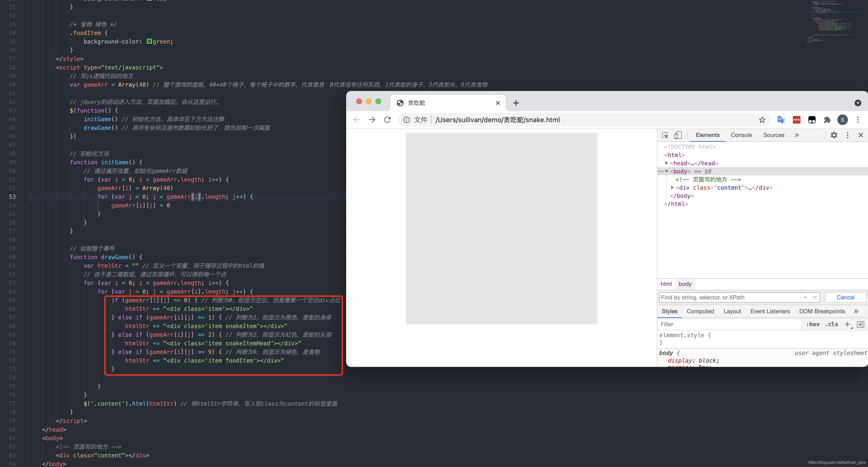Show more style pane tabs
The width and height of the screenshot is (868, 467).
856,311
